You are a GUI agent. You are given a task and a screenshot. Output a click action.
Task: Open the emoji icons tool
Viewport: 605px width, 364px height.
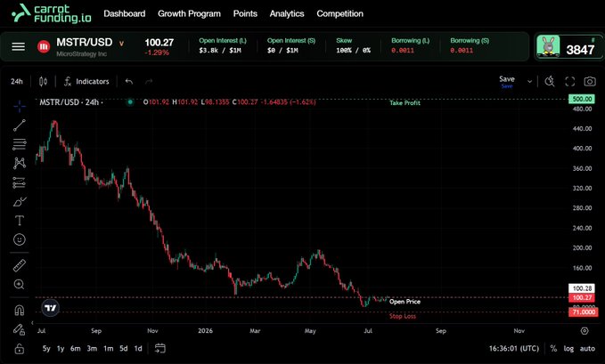point(20,239)
